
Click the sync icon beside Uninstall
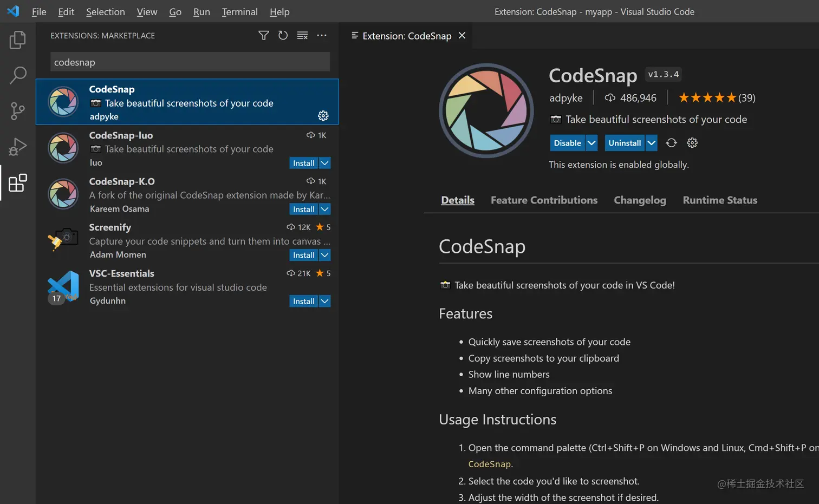[x=672, y=143]
